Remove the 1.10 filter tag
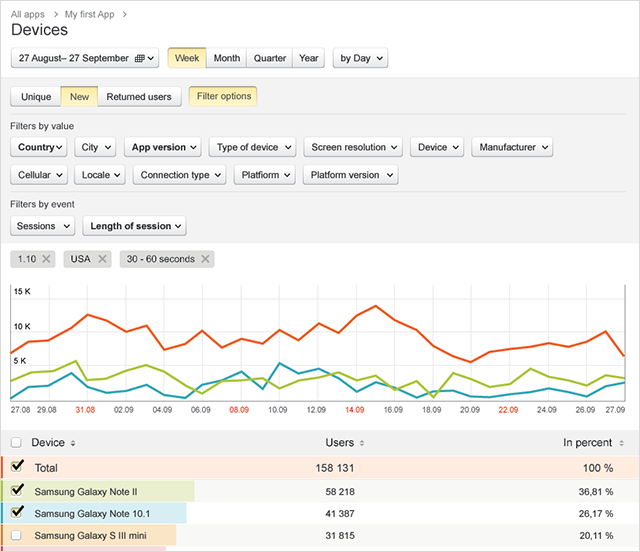Viewport: 640px width, 552px height. [x=46, y=260]
